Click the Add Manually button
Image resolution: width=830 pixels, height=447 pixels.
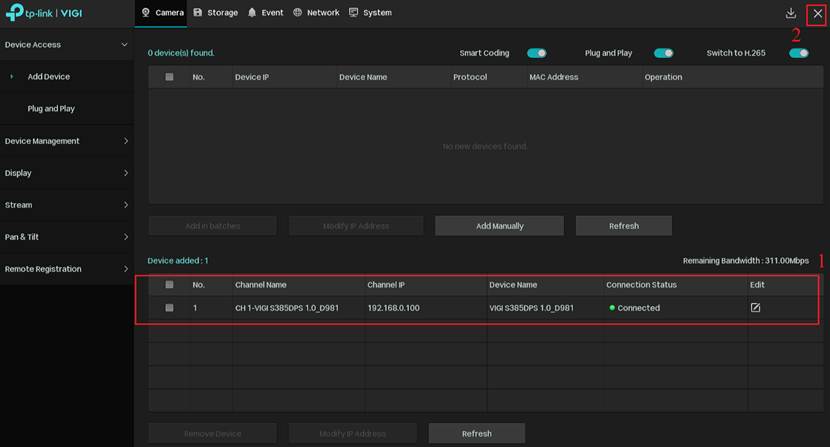pyautogui.click(x=499, y=226)
